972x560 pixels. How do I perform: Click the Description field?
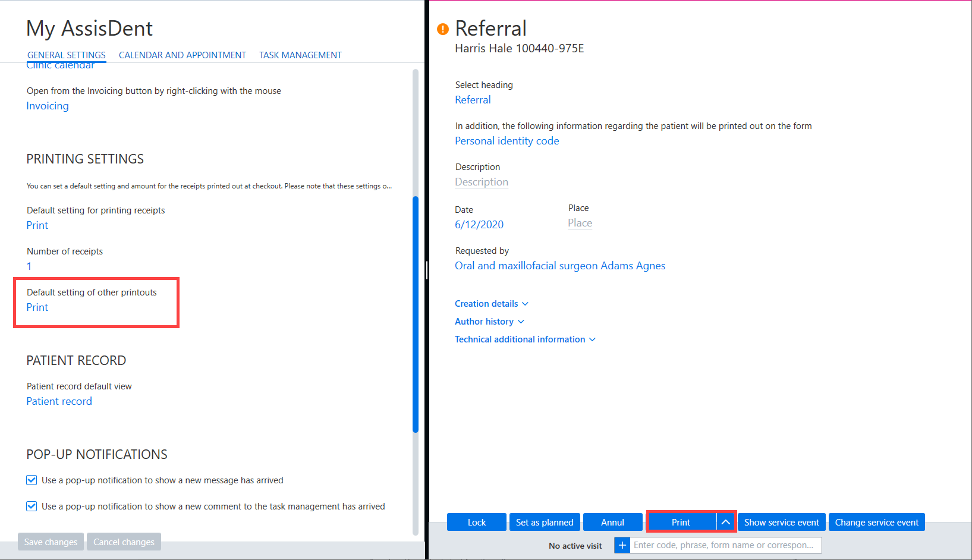[x=482, y=182]
